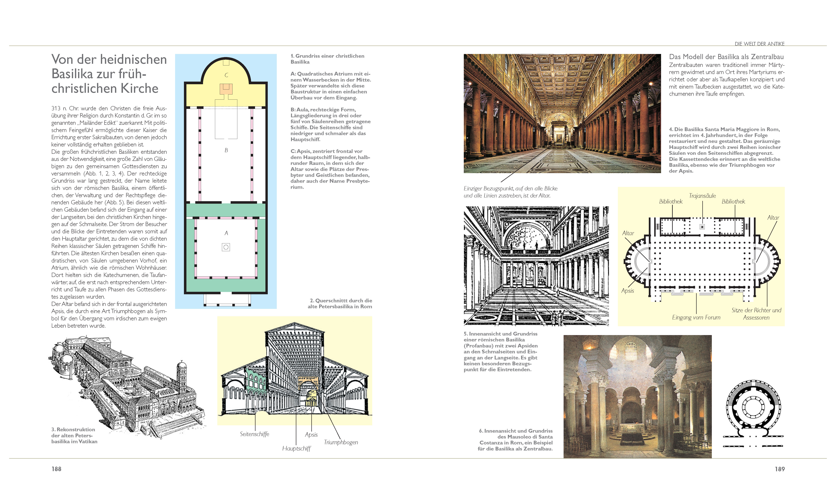The height and width of the screenshot is (504, 836).
Task: Click caption '5. Innenansicht und Grundriss einer römischen Basilika'
Action: 501,352
